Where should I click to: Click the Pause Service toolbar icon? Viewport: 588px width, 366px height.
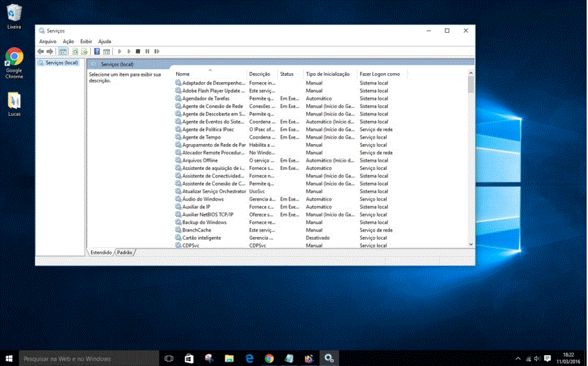(148, 51)
